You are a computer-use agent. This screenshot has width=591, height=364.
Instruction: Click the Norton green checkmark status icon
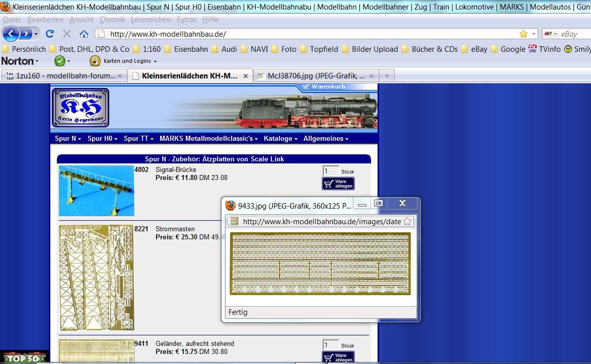(x=59, y=61)
